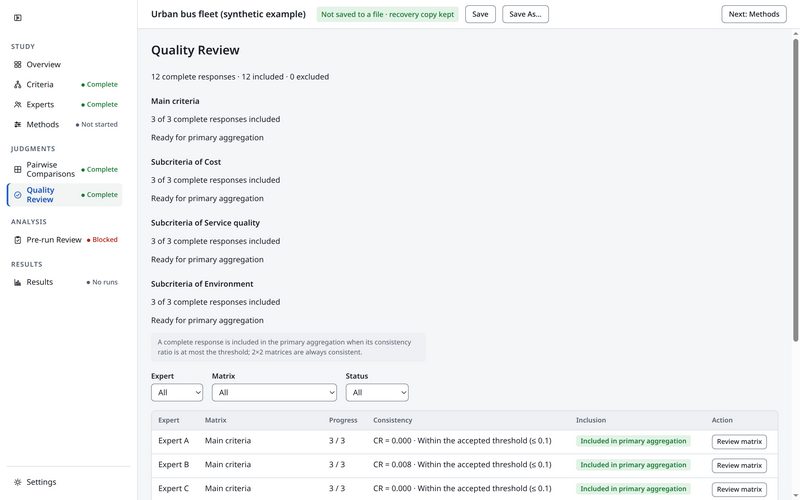The image size is (800, 500).
Task: Click the Inclusion column header
Action: pyautogui.click(x=591, y=420)
